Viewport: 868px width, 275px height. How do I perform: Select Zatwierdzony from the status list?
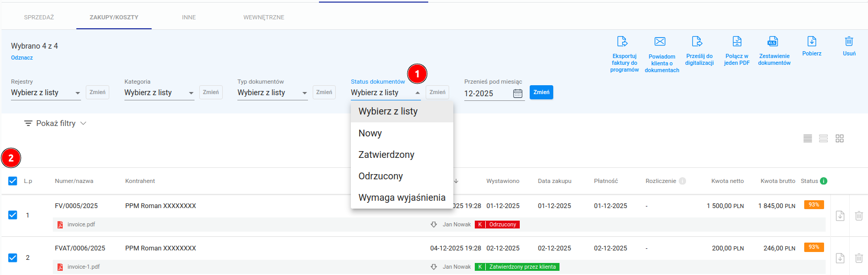click(x=386, y=155)
